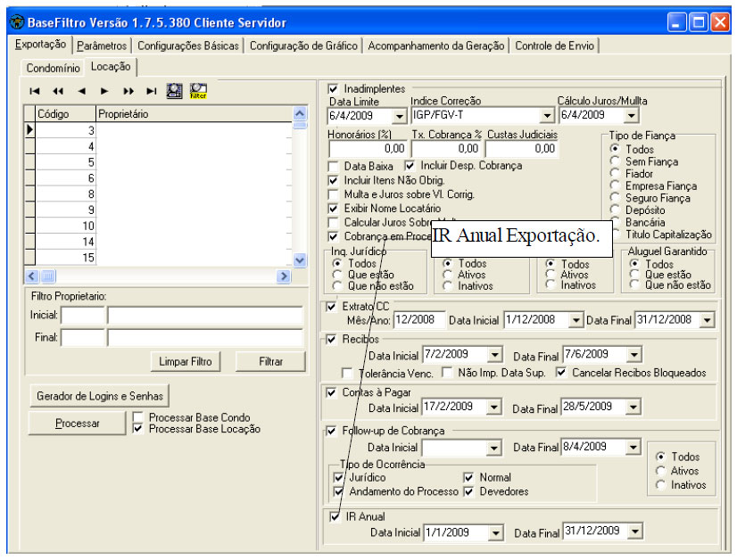Open IR Anual Data Final dropdown
Screen dimensions: 737x560
click(x=633, y=532)
